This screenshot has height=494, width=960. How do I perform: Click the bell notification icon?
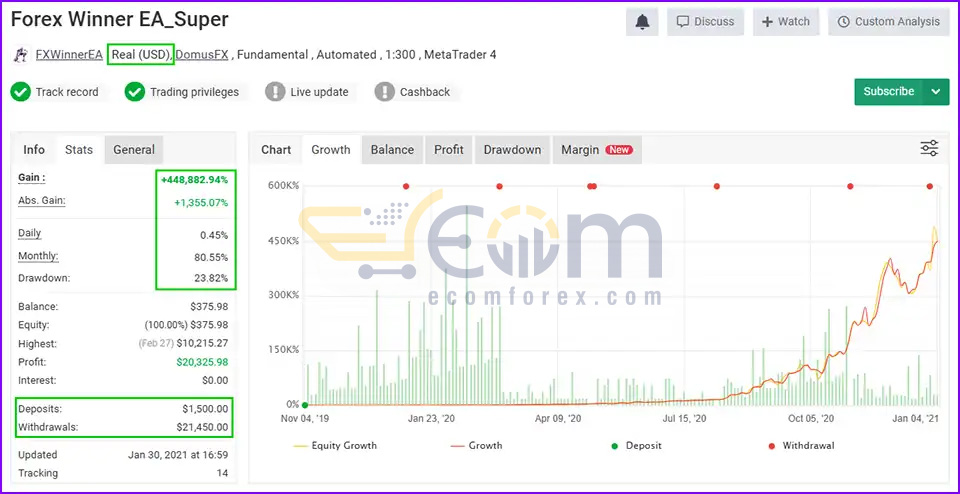point(642,22)
